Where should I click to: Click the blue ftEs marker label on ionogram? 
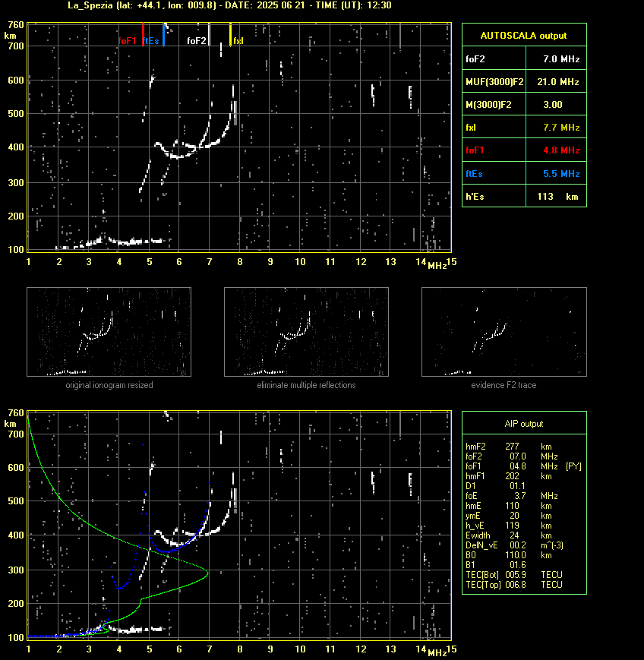click(150, 41)
